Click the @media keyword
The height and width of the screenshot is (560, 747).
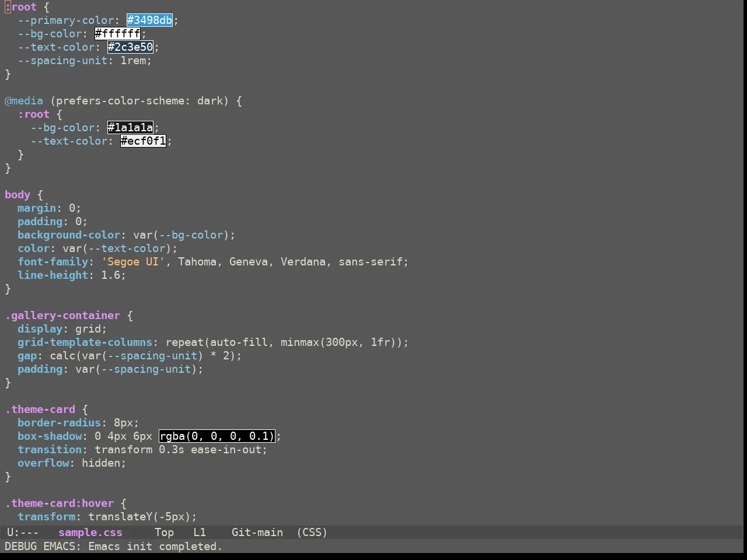click(x=24, y=101)
